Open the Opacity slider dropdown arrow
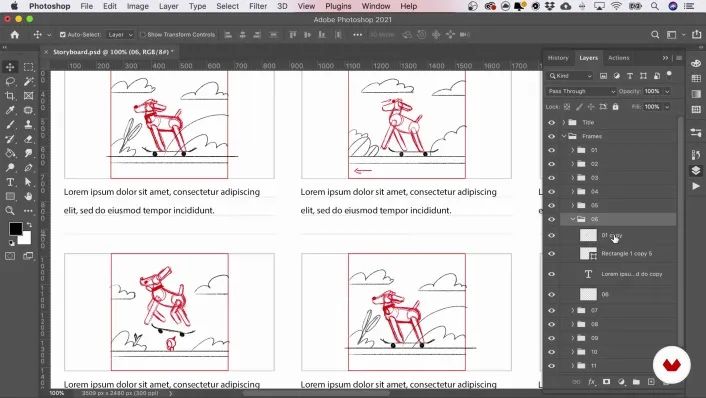The width and height of the screenshot is (706, 398). [x=667, y=91]
